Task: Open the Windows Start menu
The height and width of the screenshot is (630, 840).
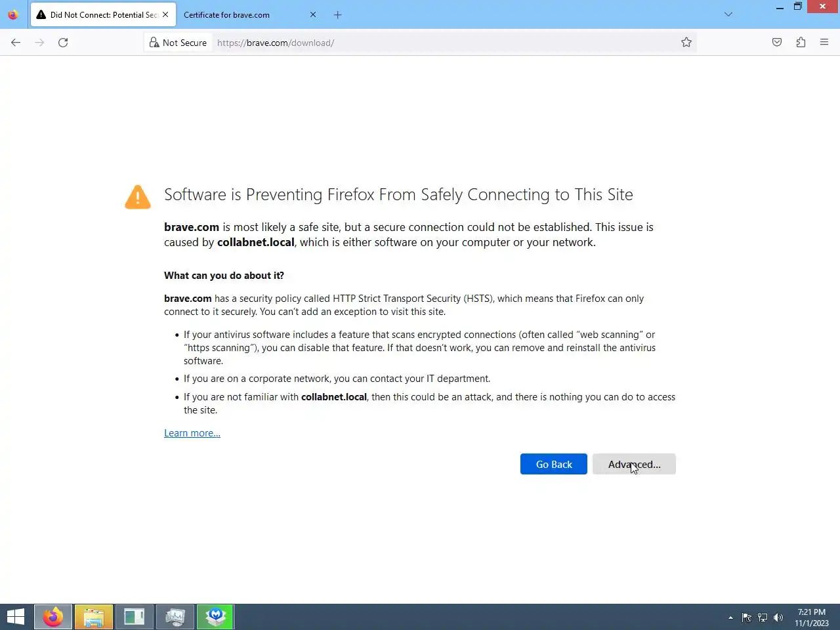Action: click(16, 617)
